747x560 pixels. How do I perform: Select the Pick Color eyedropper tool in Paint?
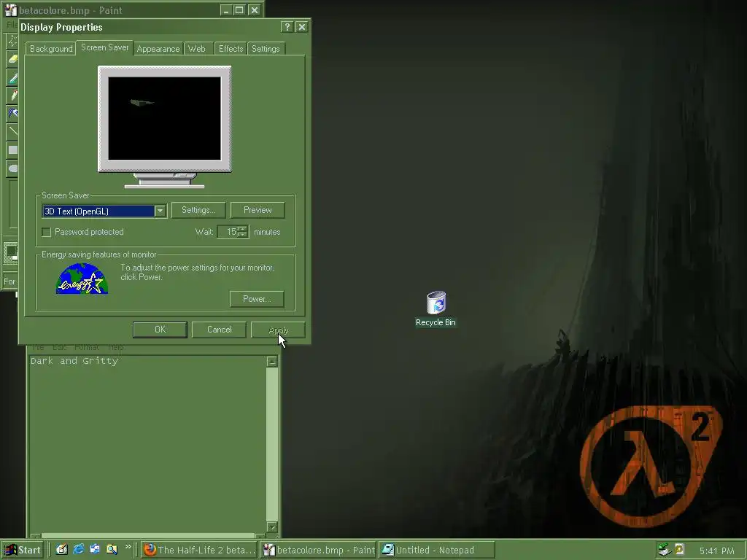pyautogui.click(x=12, y=77)
